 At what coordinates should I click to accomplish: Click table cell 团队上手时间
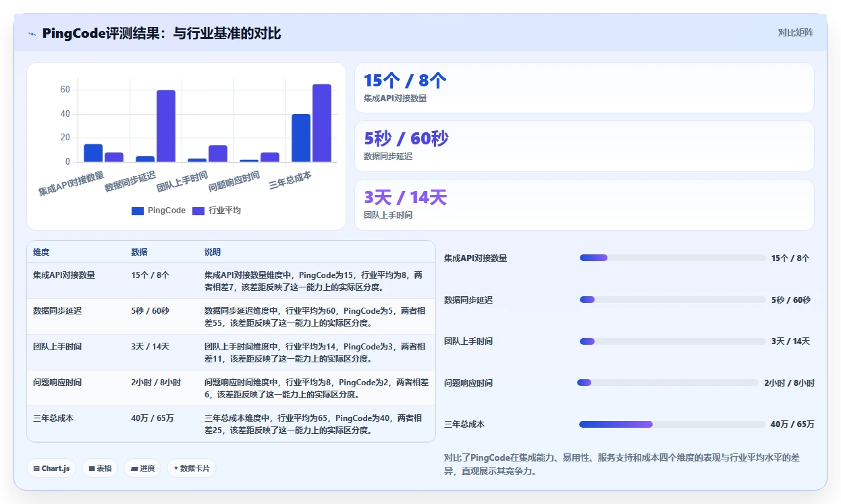[57, 347]
